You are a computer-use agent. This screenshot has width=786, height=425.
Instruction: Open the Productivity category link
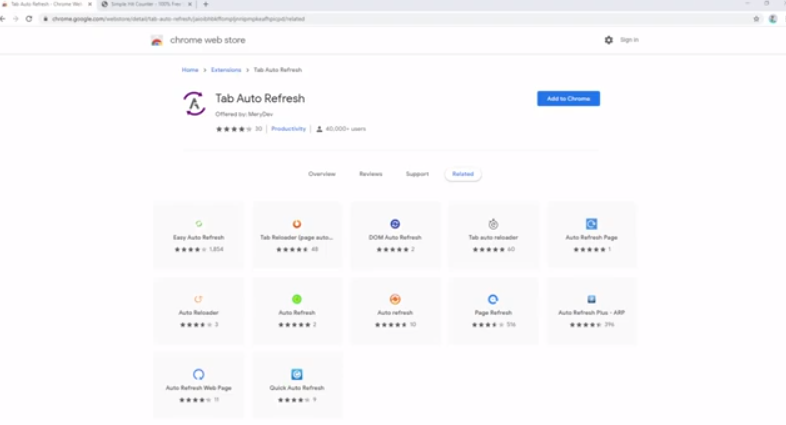point(288,129)
